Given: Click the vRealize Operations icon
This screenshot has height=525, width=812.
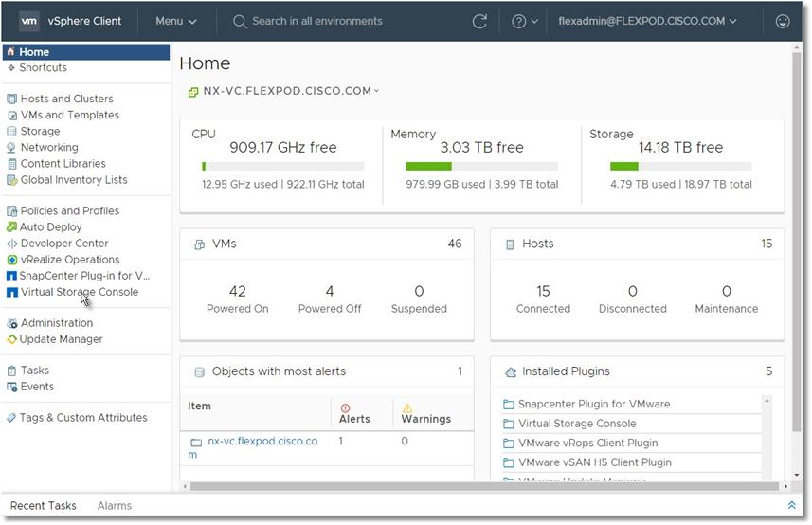Looking at the screenshot, I should click(11, 260).
